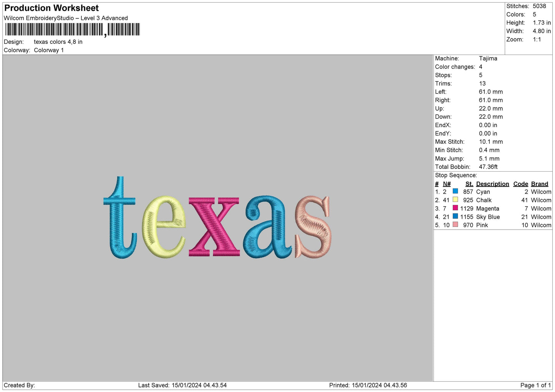Click the Magenta description in row 3
555x392 pixels.
[488, 209]
